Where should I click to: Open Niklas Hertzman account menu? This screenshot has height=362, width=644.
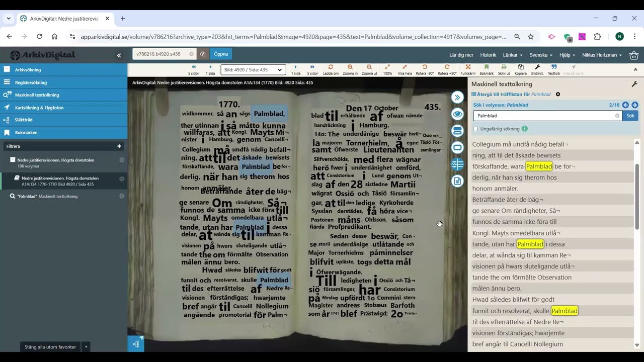pos(602,55)
